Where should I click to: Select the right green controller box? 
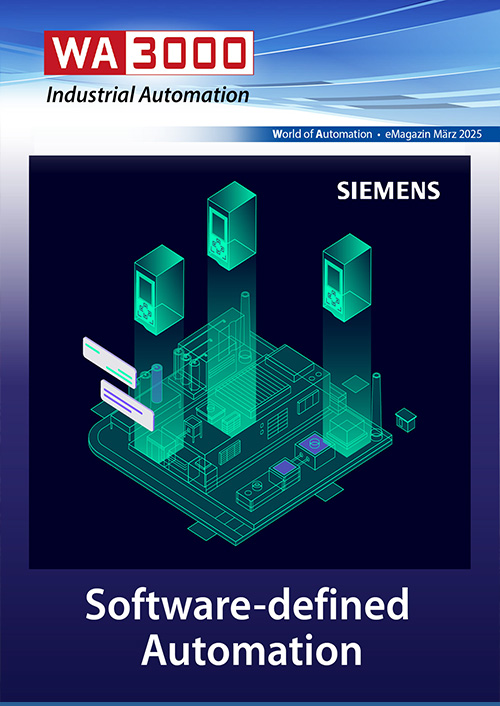(347, 277)
